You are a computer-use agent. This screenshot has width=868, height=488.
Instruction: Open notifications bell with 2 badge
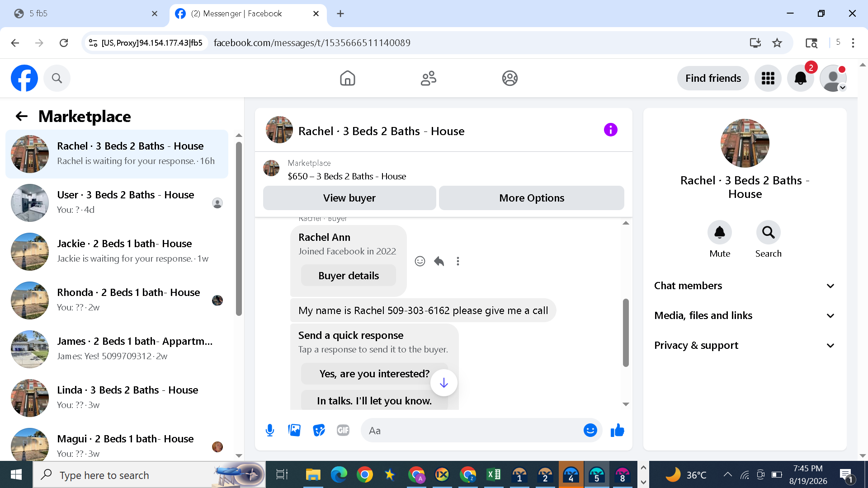pos(801,78)
